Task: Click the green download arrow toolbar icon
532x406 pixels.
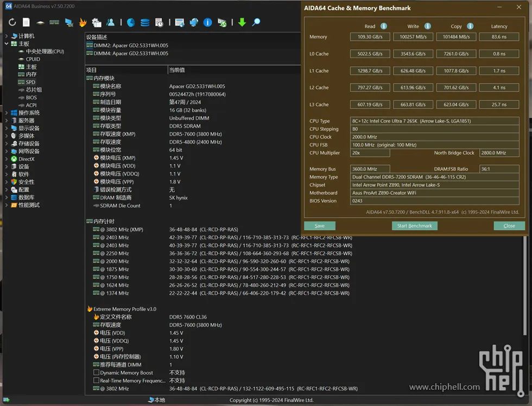Action: coord(242,22)
